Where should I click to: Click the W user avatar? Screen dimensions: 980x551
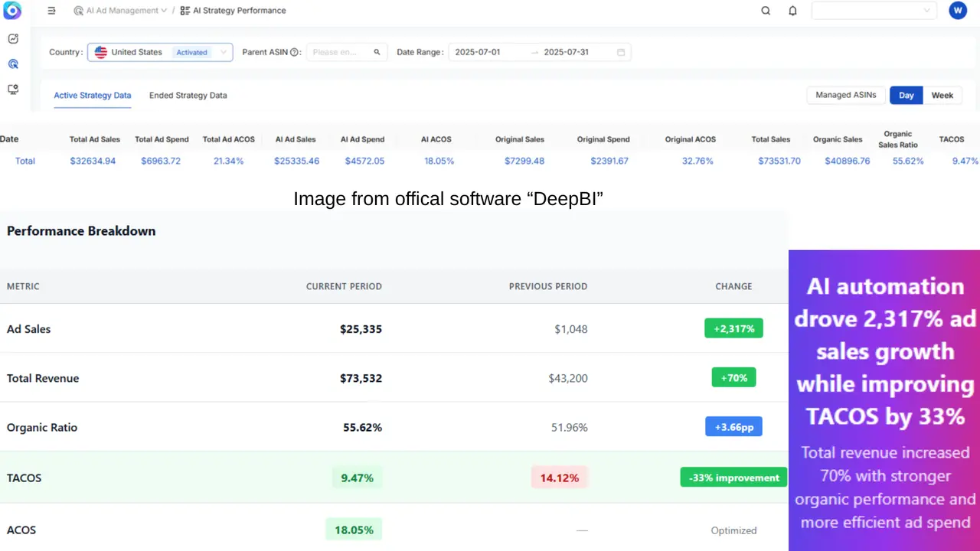point(958,11)
